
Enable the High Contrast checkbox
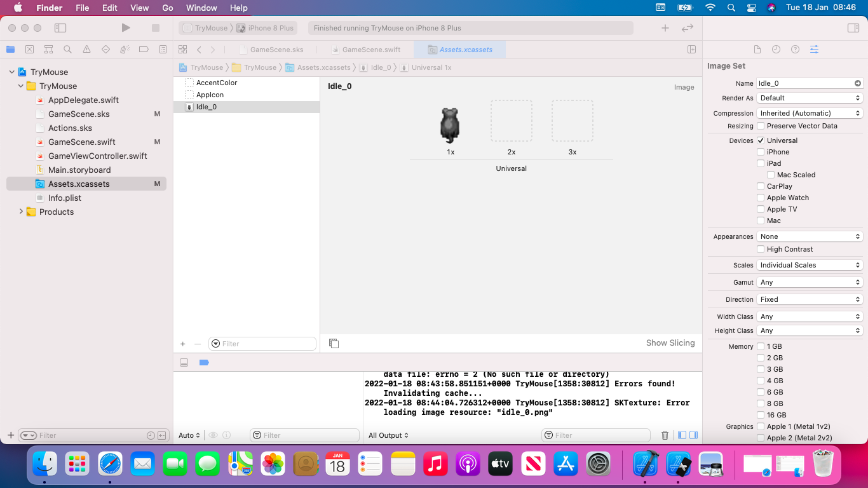coord(761,249)
